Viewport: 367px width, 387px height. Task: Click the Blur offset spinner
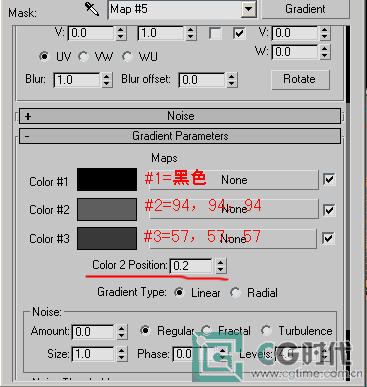[x=232, y=80]
